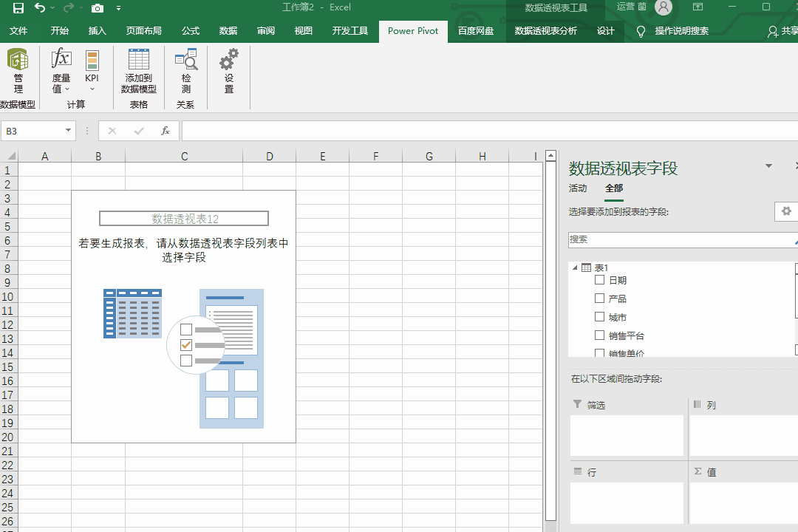This screenshot has height=532, width=798.
Task: Open the 插入 ribbon tab
Action: 97,31
